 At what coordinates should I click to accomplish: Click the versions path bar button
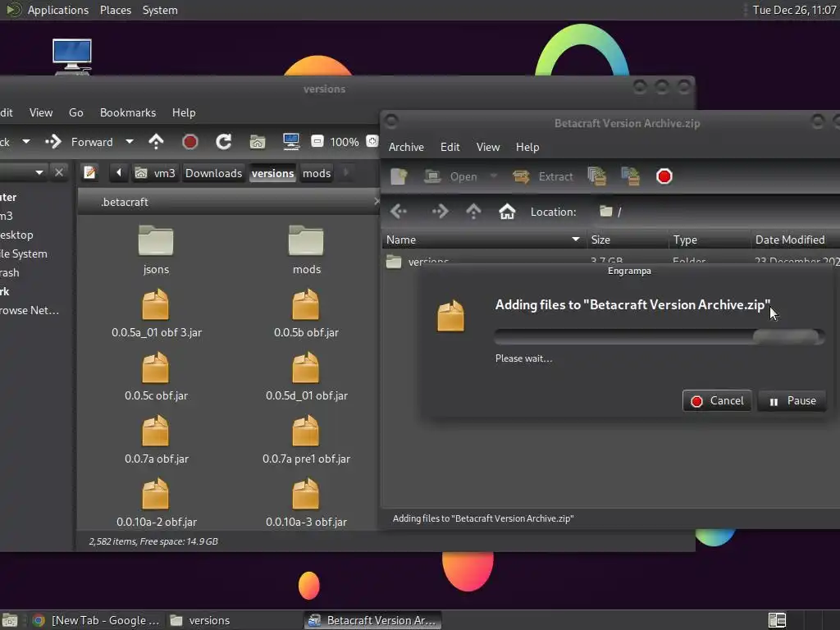(272, 173)
